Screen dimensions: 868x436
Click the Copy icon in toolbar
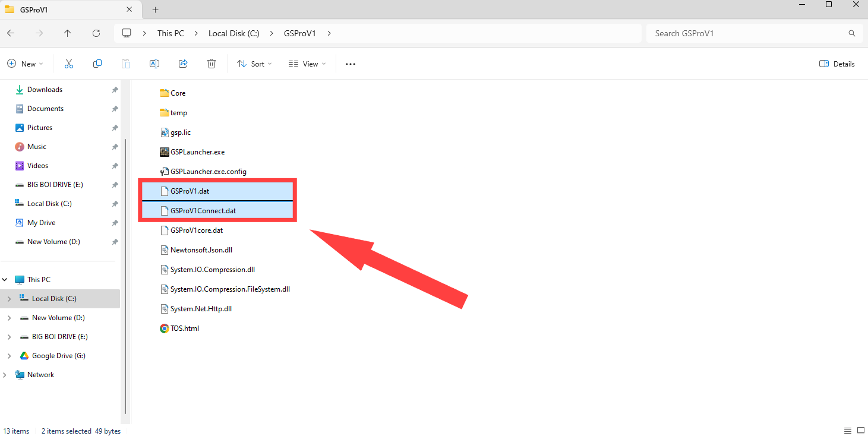(x=97, y=64)
